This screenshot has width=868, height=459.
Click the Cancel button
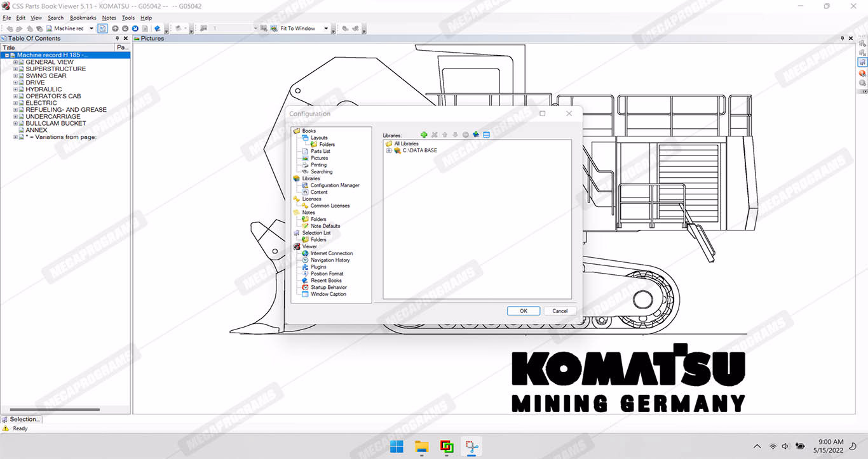[x=560, y=311]
